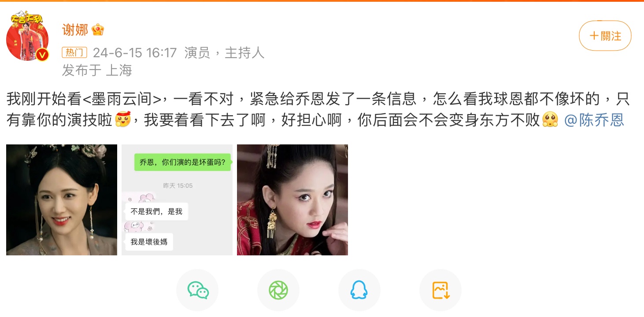Share post via WeChat icon
The height and width of the screenshot is (317, 644).
197,290
